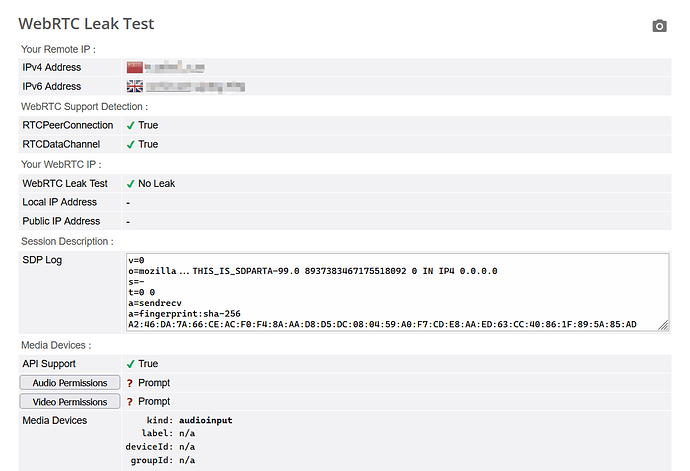Click the 'IPv4 Address' label
The width and height of the screenshot is (690, 471).
[52, 67]
